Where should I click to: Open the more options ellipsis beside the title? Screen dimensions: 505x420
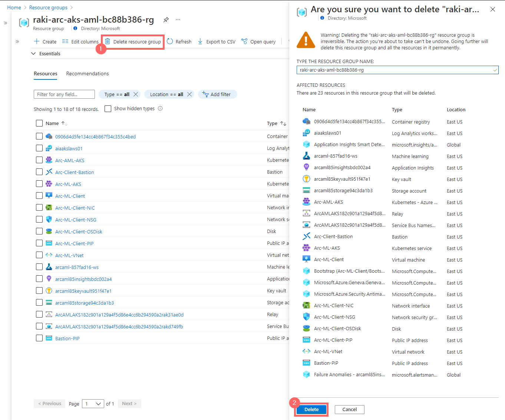click(178, 20)
